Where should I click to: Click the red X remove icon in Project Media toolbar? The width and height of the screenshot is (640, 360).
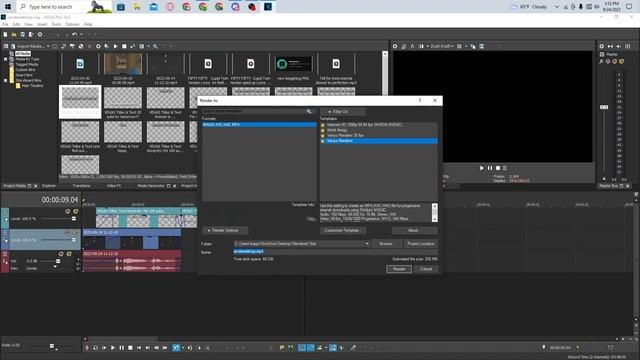click(x=89, y=47)
